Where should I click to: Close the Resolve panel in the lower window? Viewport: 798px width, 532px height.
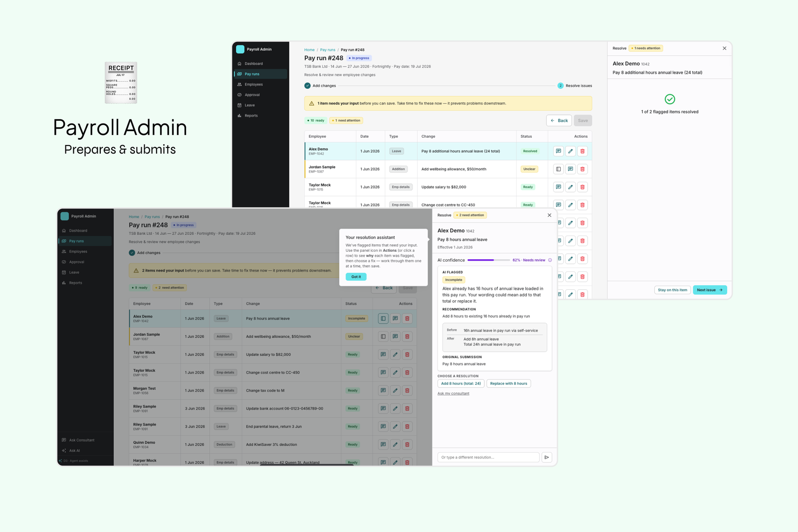click(550, 215)
